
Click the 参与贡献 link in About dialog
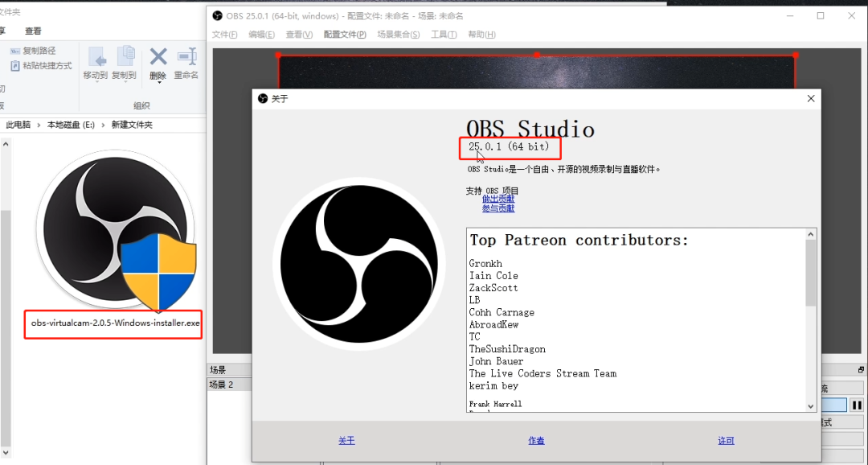pos(498,208)
